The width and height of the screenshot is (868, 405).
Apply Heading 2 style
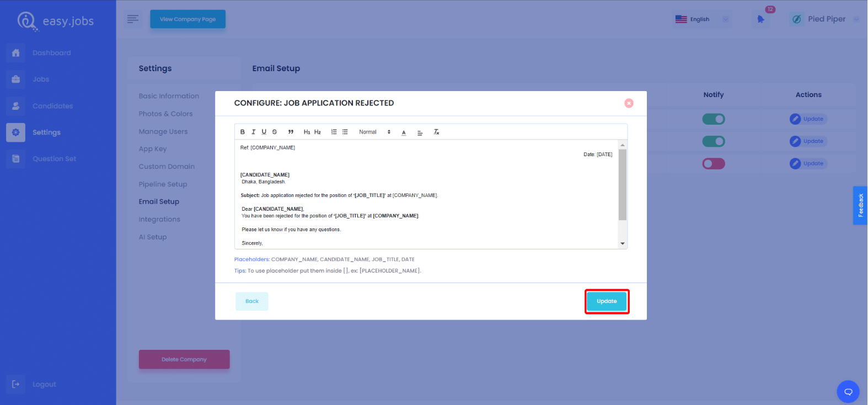click(318, 132)
